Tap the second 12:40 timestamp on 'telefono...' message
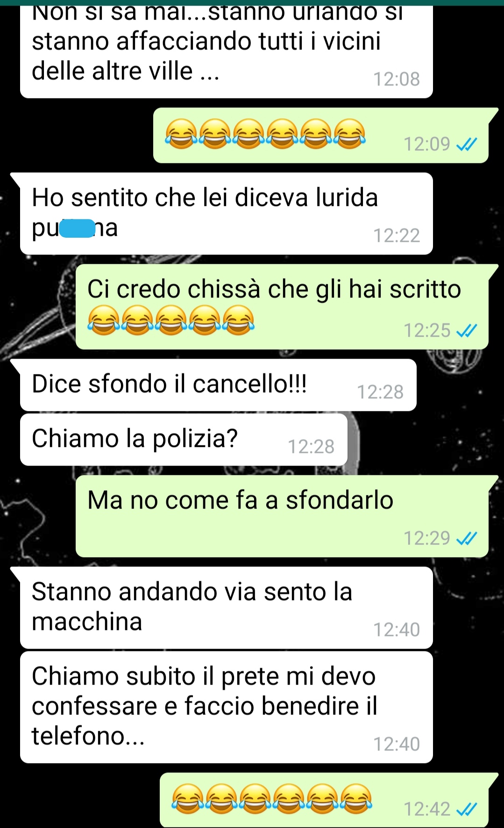 [397, 744]
